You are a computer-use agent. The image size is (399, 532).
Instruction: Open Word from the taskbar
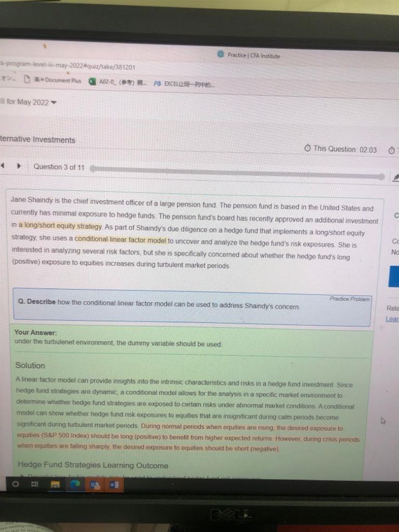[x=114, y=485]
